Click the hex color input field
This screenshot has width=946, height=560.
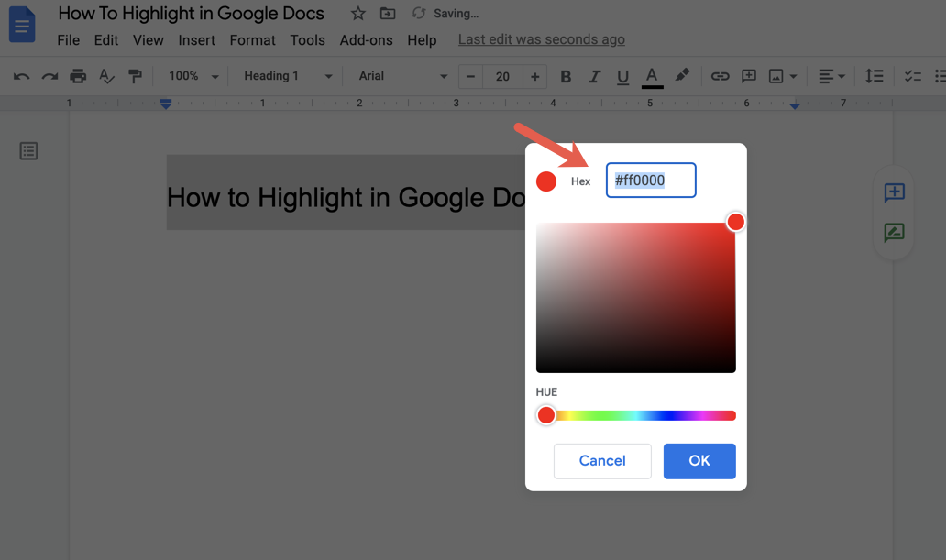tap(651, 181)
